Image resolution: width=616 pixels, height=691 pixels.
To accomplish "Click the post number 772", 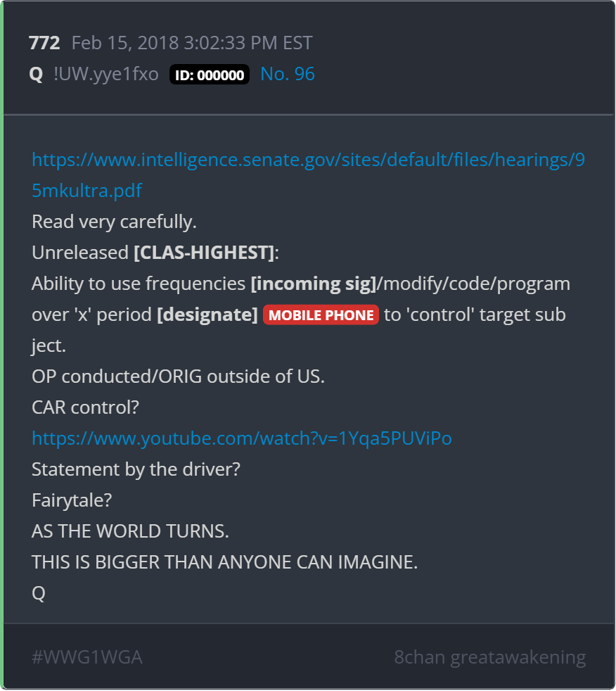I will tap(44, 43).
